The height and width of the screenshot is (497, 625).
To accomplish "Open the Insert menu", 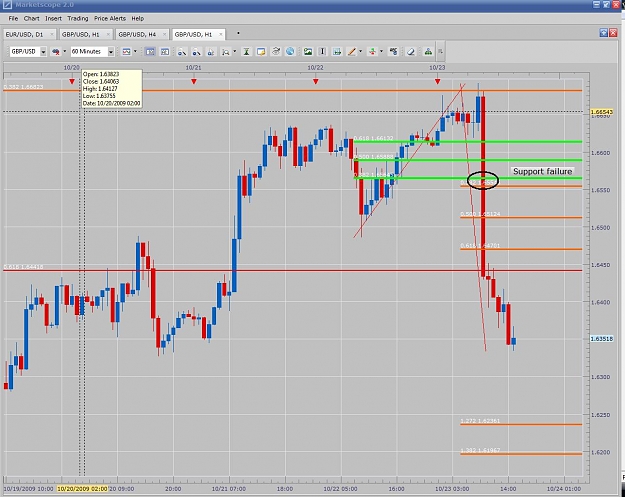I will [53, 18].
